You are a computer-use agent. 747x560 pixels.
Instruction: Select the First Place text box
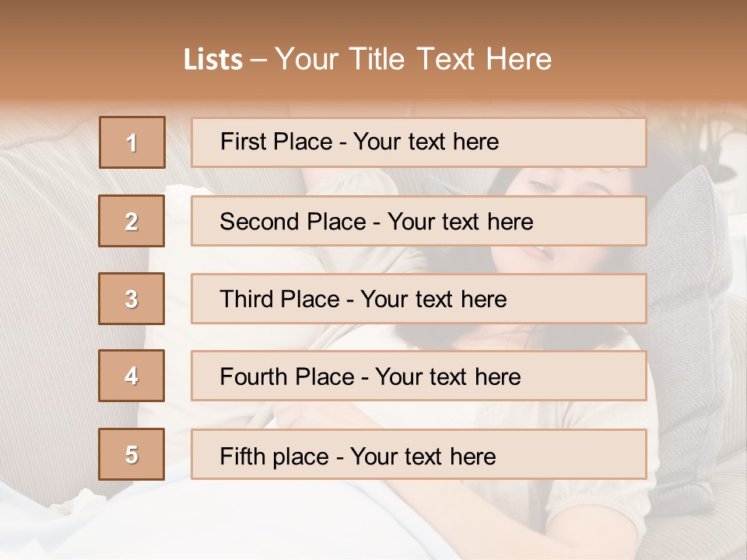point(419,142)
